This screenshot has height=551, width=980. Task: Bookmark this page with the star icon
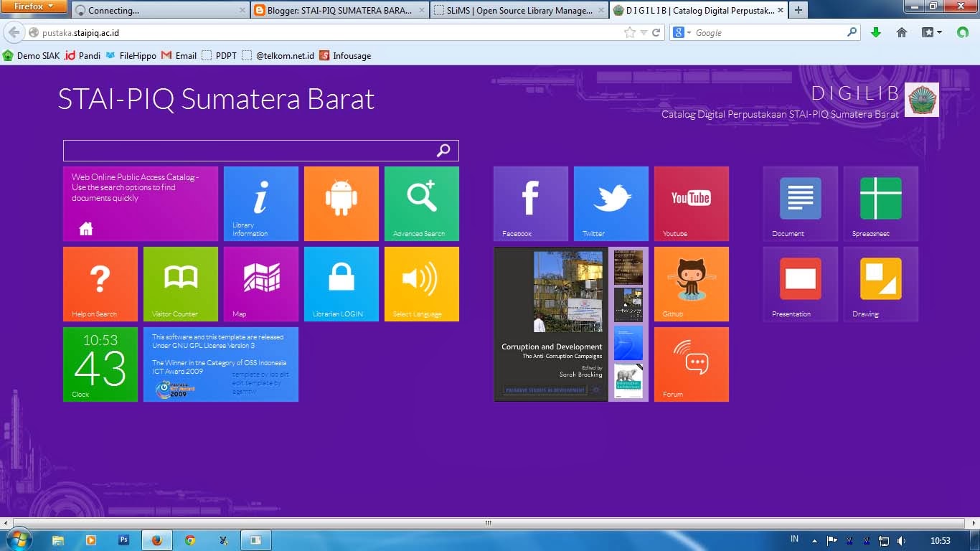(630, 32)
